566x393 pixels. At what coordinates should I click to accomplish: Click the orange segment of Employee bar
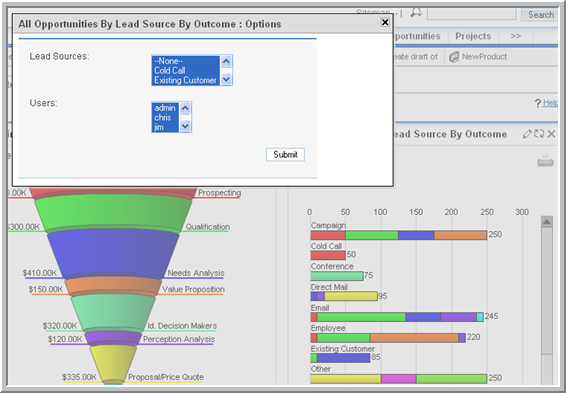414,338
